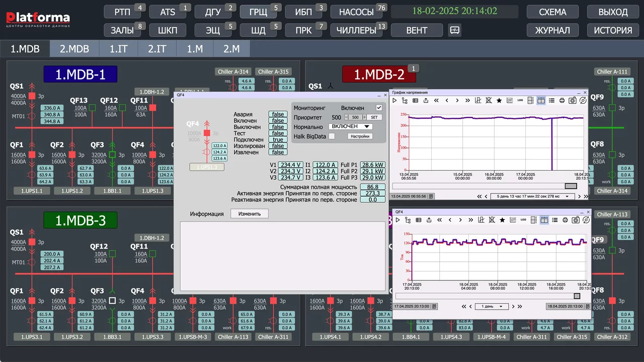Uncheck the Мониторинг Включен checkbox
This screenshot has width=644, height=362.
coord(379,108)
